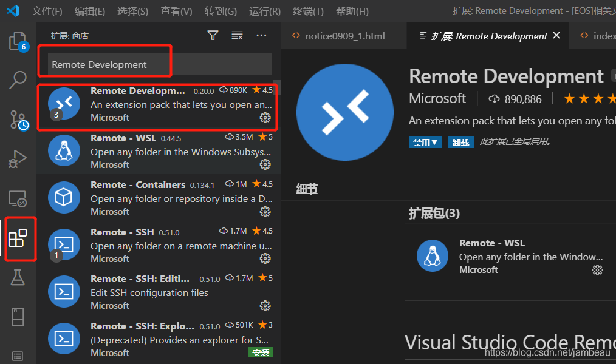Open the 编辑(E) menu
Viewport: 616px width, 364px height.
(x=90, y=12)
